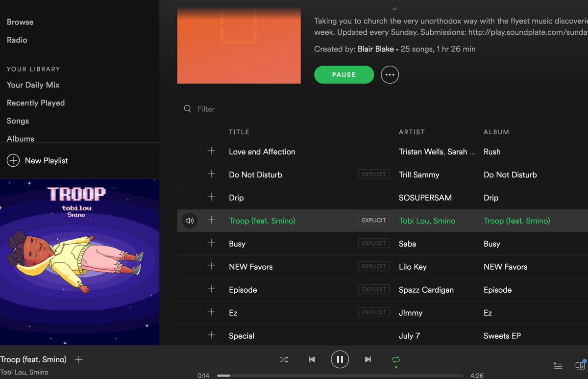Open artist Trill Sammy
This screenshot has height=379, width=588.
[x=419, y=175]
